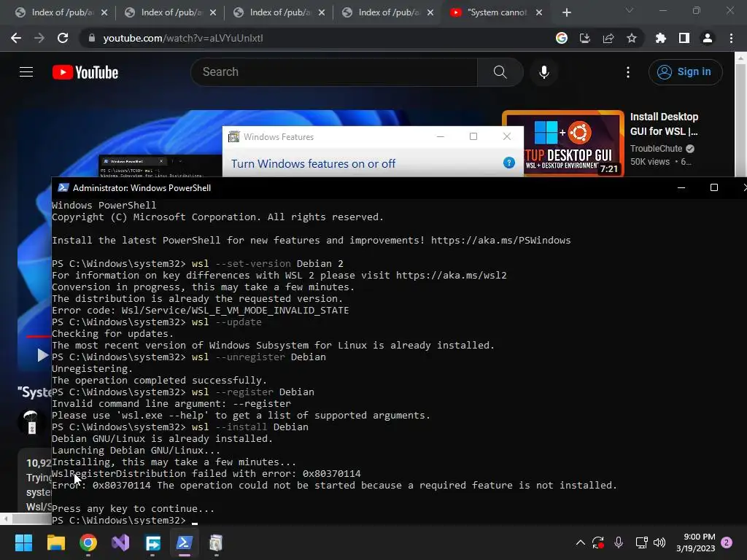This screenshot has height=560, width=747.
Task: Click the channel avatar below the video title
Action: point(31,422)
